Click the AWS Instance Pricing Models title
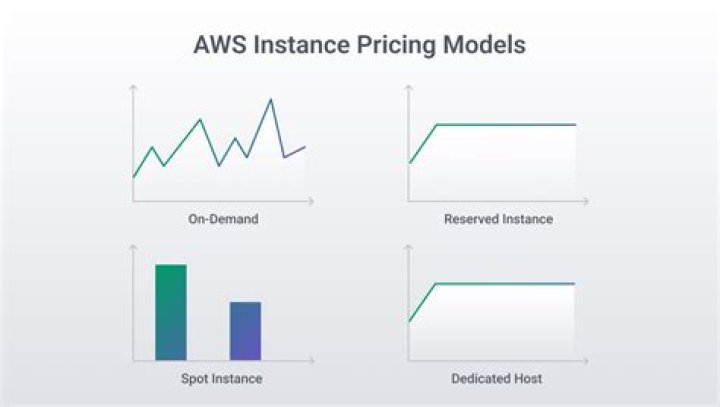 point(359,46)
